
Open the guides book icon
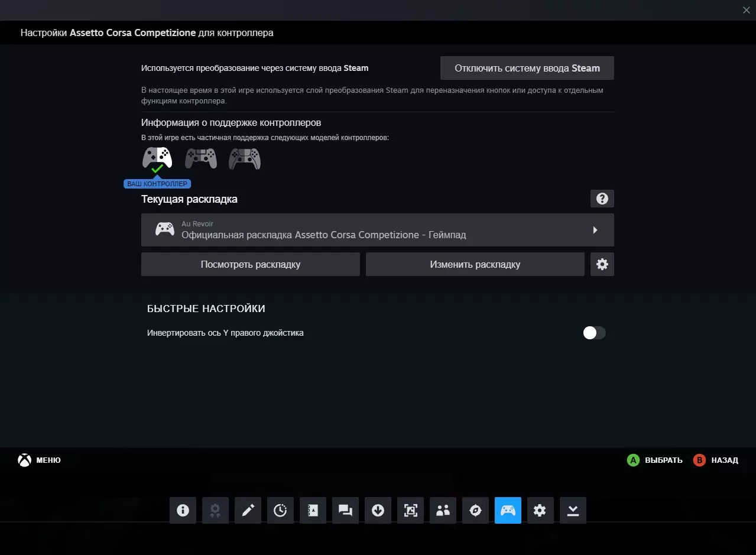[x=313, y=510]
